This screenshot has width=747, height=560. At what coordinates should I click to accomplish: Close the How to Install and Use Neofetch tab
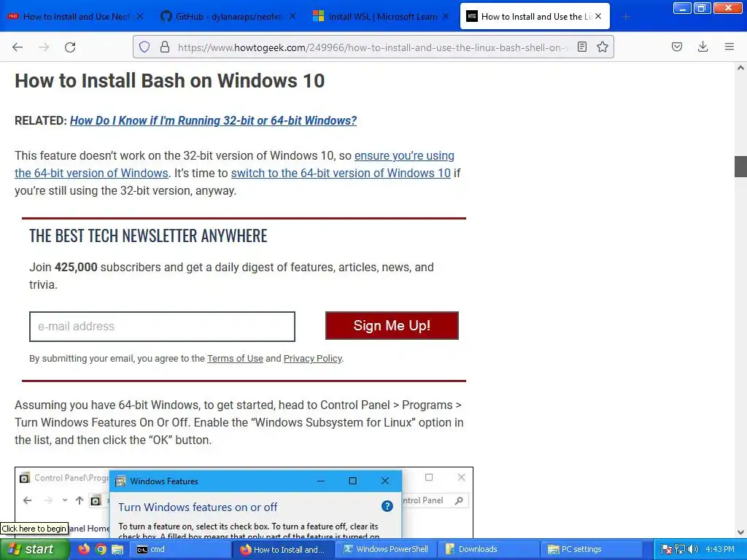[x=139, y=16]
